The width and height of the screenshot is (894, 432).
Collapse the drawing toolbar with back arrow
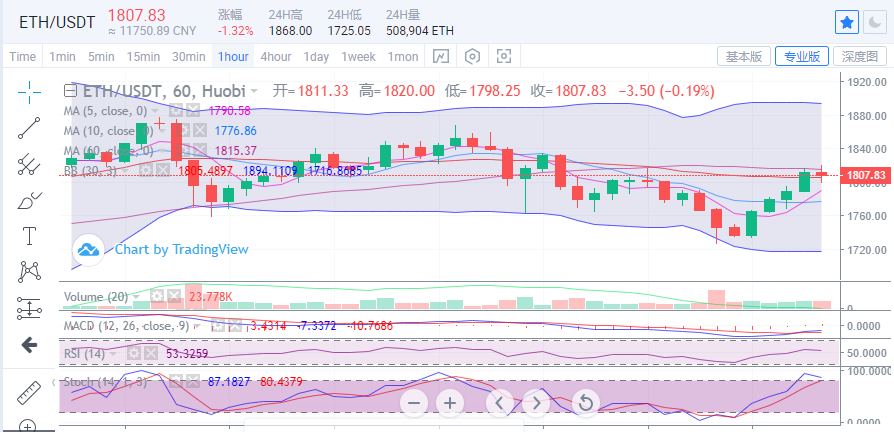(28, 344)
